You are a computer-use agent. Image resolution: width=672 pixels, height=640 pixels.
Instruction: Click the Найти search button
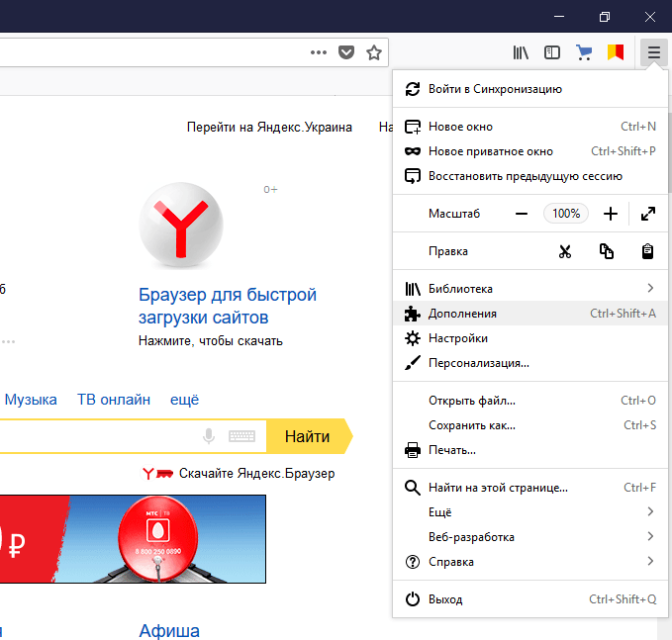307,436
